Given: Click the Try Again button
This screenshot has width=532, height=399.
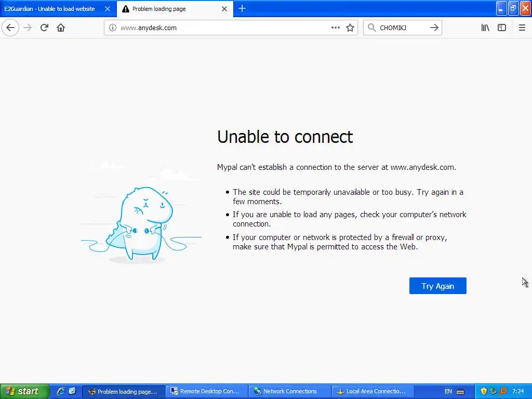Looking at the screenshot, I should tap(437, 286).
